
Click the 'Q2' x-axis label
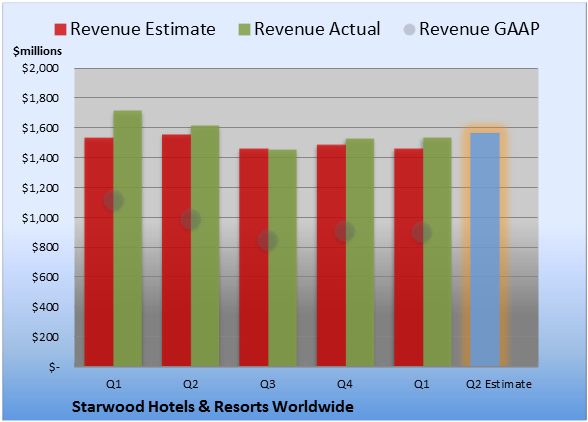(x=190, y=384)
